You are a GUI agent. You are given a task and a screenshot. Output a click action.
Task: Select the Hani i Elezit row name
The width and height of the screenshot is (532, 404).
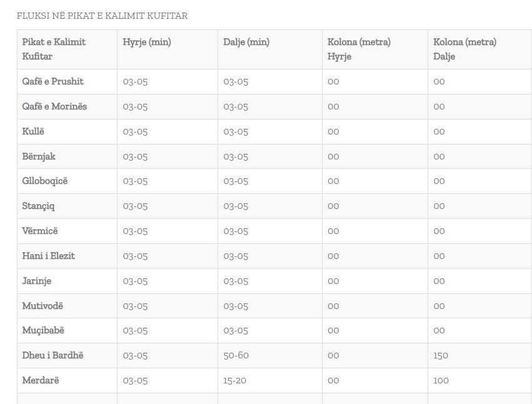click(49, 256)
